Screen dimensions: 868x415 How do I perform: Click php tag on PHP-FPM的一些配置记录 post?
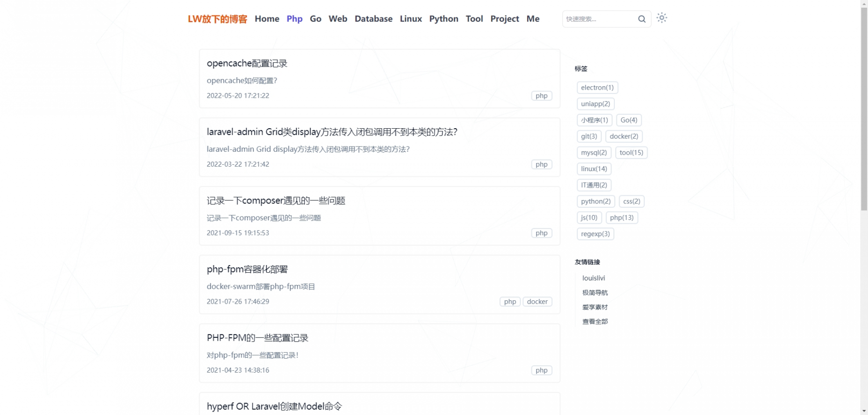542,370
